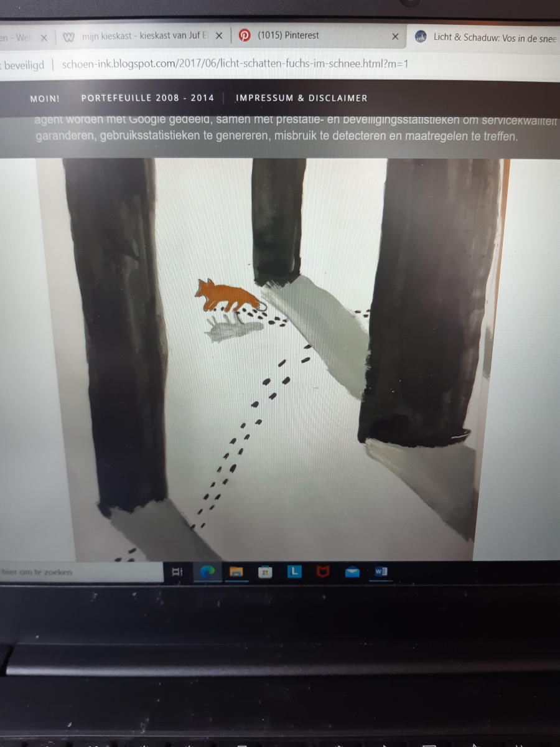Open the MOIN! menu link

tap(45, 98)
